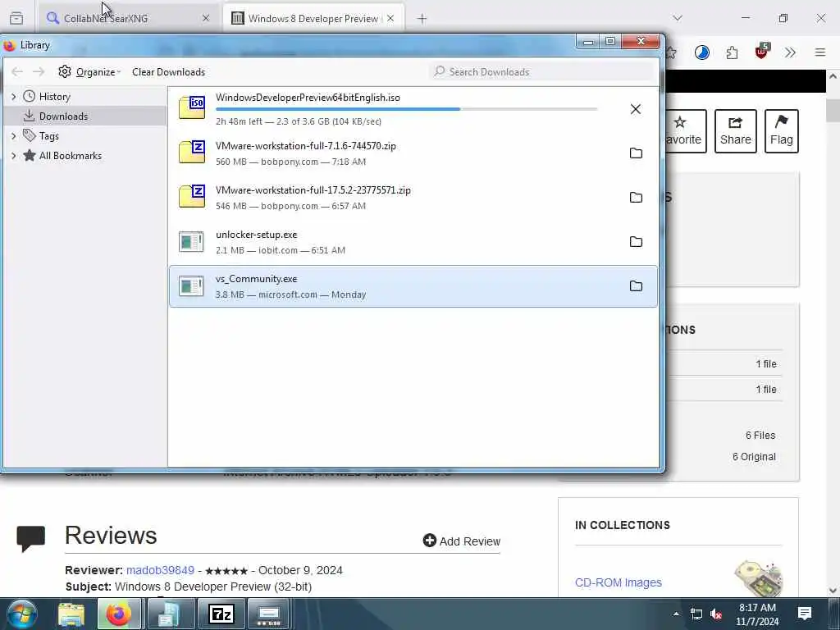
Task: Click the ISO file icon
Action: pos(192,107)
